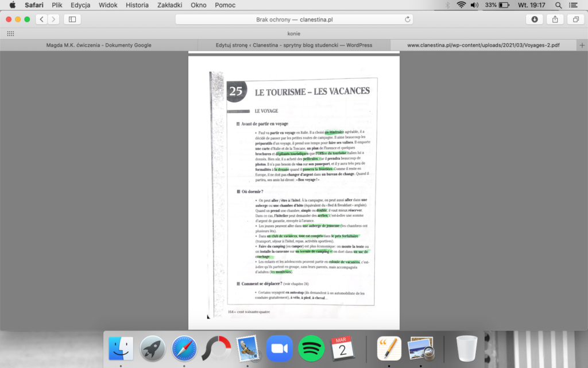Image resolution: width=588 pixels, height=368 pixels.
Task: Open Zoom from the Dock
Action: pos(280,348)
